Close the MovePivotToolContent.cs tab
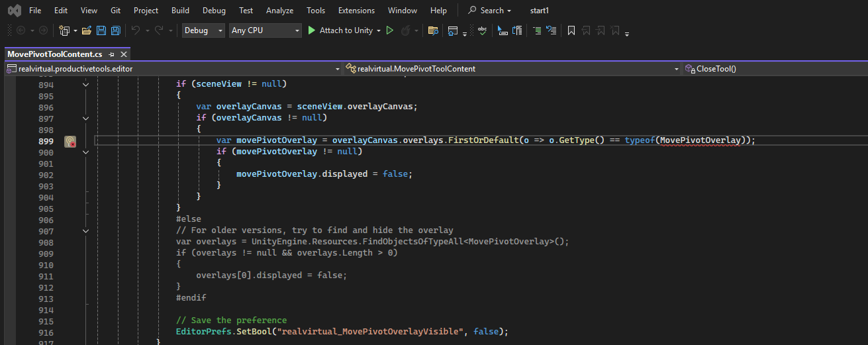 123,54
